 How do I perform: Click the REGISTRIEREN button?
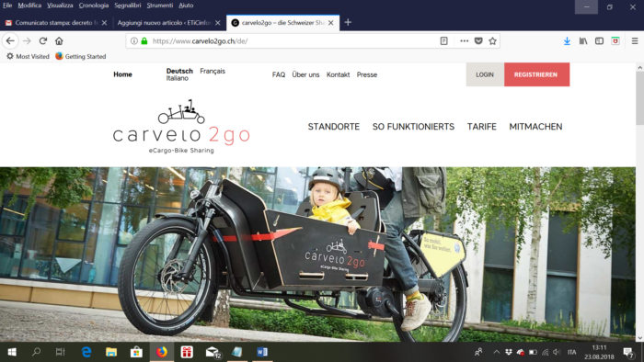click(536, 74)
